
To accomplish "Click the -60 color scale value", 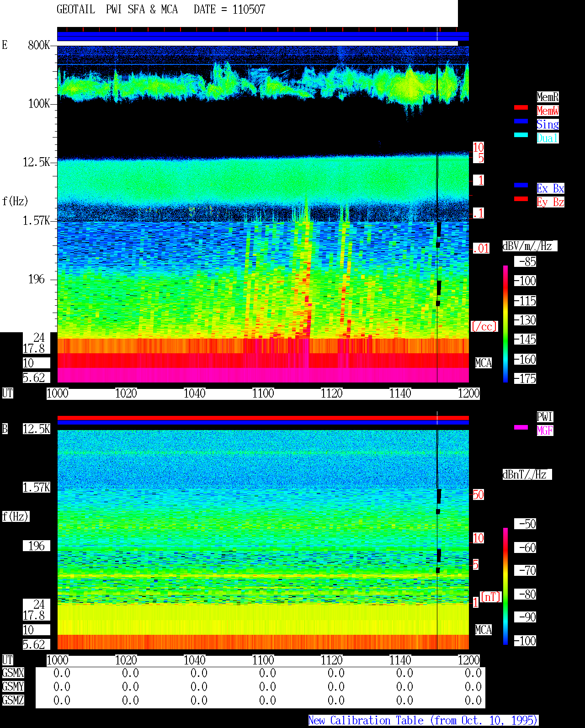I will click(x=525, y=547).
